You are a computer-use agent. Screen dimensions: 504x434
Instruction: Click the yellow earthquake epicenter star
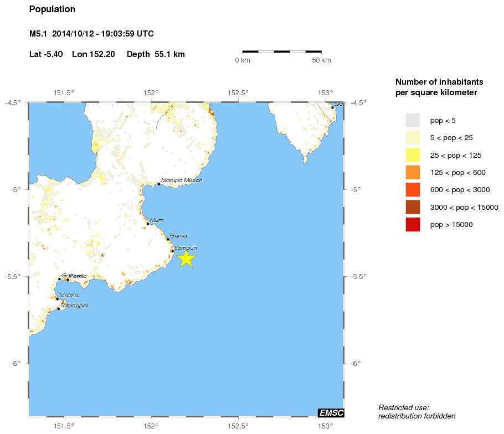(187, 258)
